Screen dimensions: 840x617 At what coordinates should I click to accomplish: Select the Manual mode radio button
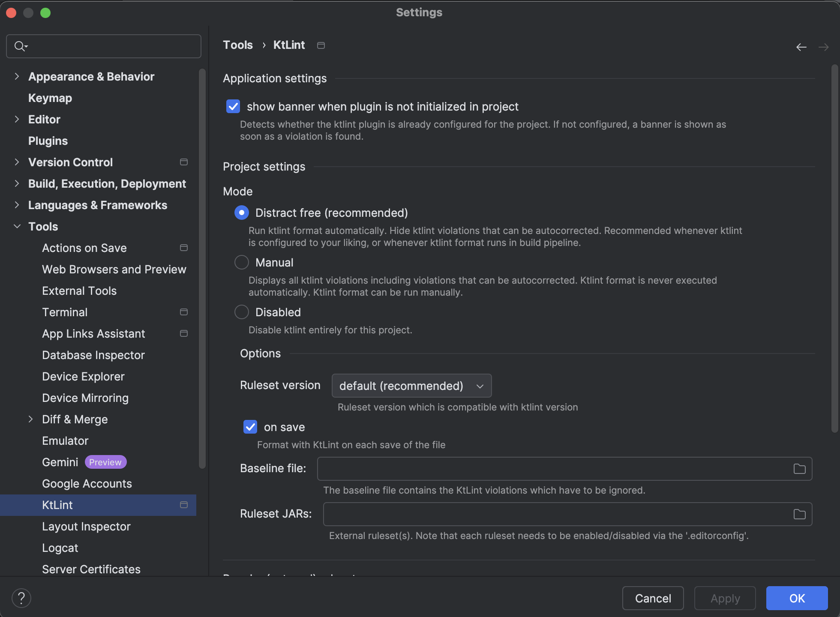click(x=242, y=263)
